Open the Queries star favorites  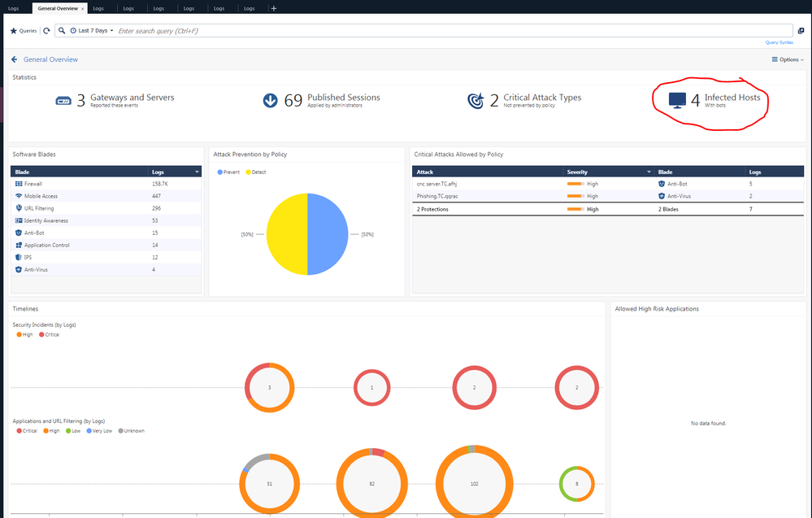(x=24, y=31)
